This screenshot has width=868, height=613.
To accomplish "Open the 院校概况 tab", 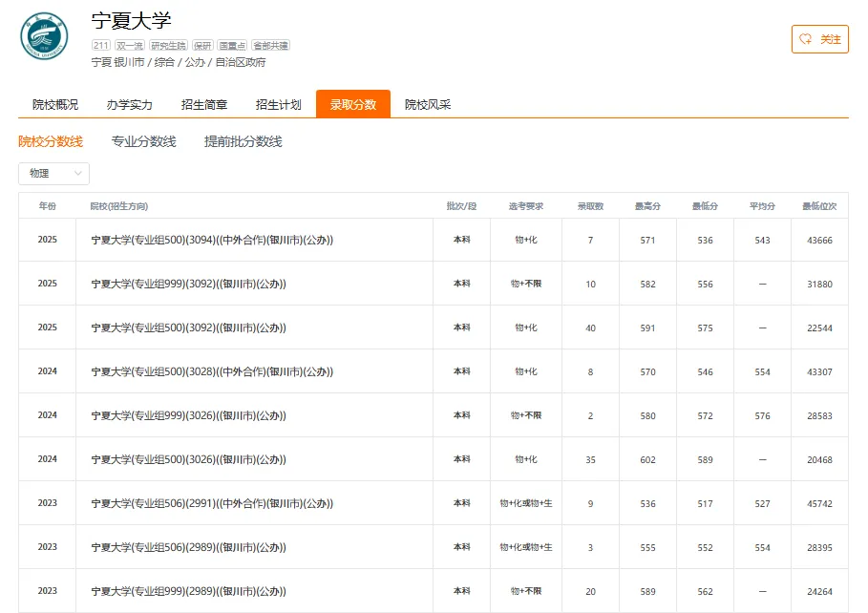I will (x=55, y=104).
